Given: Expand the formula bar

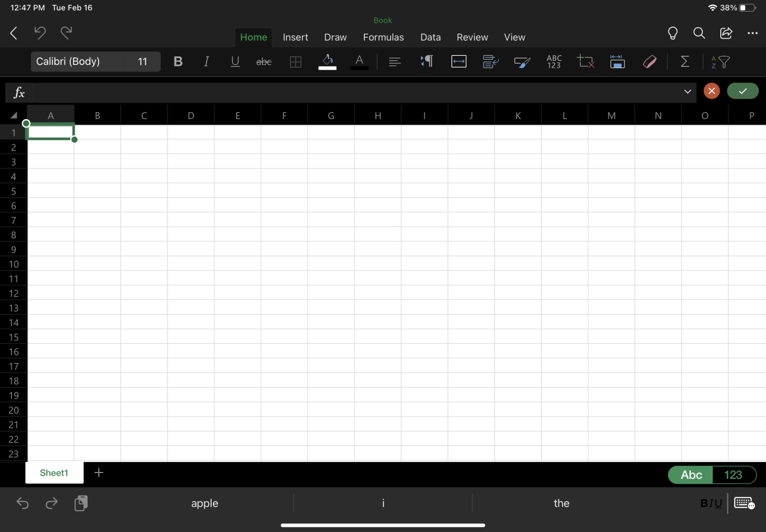Looking at the screenshot, I should coord(687,92).
